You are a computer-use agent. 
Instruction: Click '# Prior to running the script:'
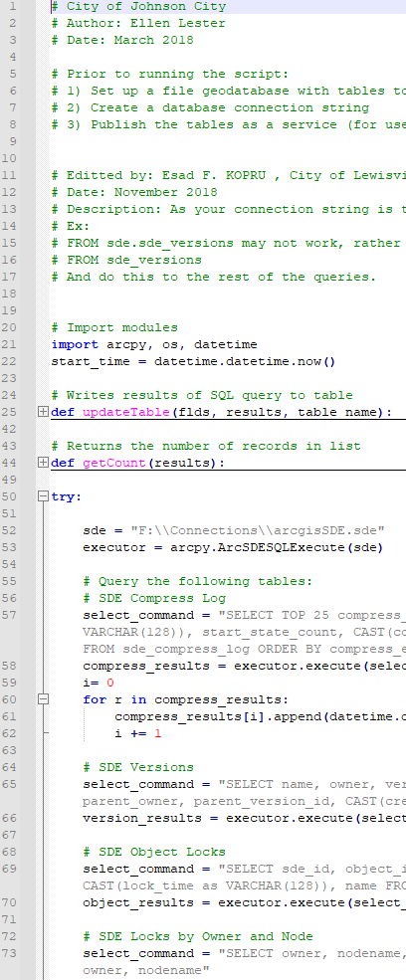(170, 75)
